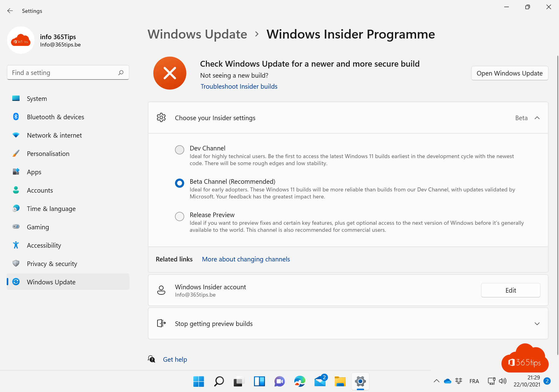Open Accounts settings category
Image resolution: width=559 pixels, height=392 pixels.
pyautogui.click(x=68, y=190)
